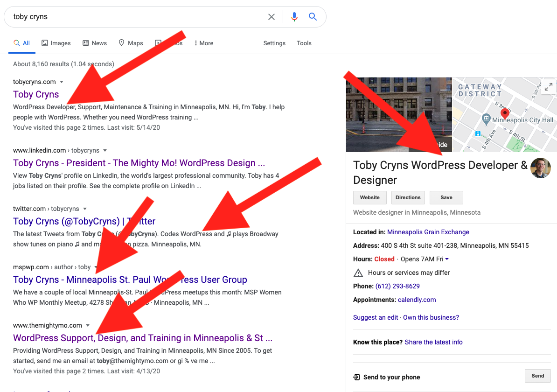The width and height of the screenshot is (557, 392).
Task: Expand the map with the fullscreen arrows icon
Action: [549, 87]
